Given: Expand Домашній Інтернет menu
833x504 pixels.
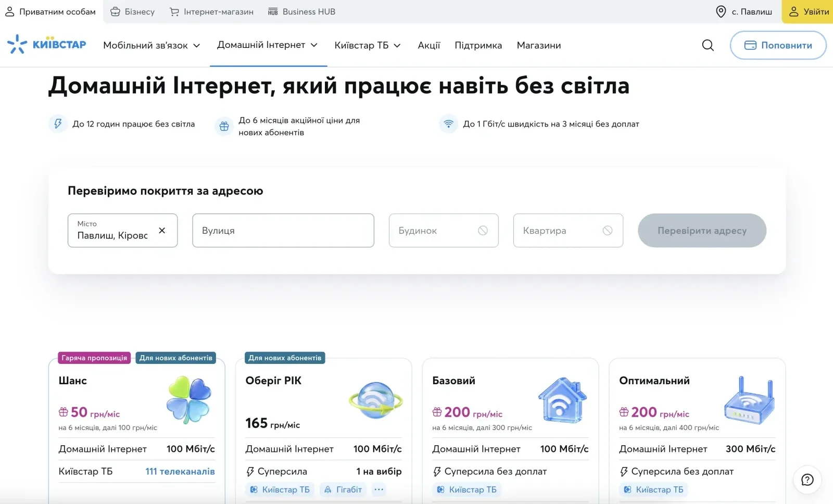Looking at the screenshot, I should pyautogui.click(x=268, y=45).
